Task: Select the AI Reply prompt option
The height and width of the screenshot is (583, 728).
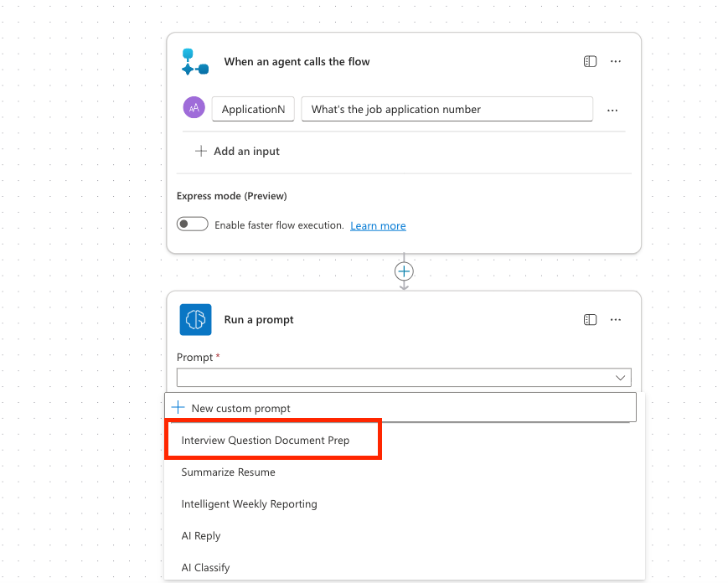Action: 201,536
